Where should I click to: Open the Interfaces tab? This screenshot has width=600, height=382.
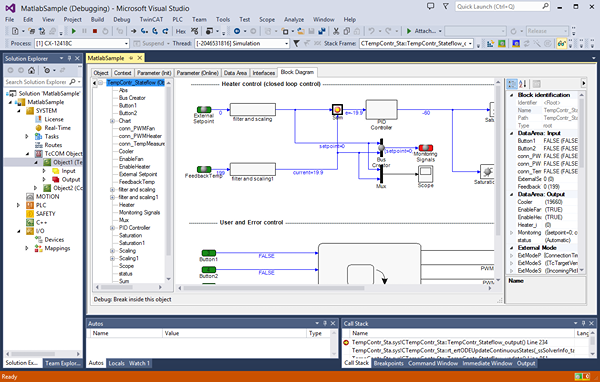(x=263, y=73)
